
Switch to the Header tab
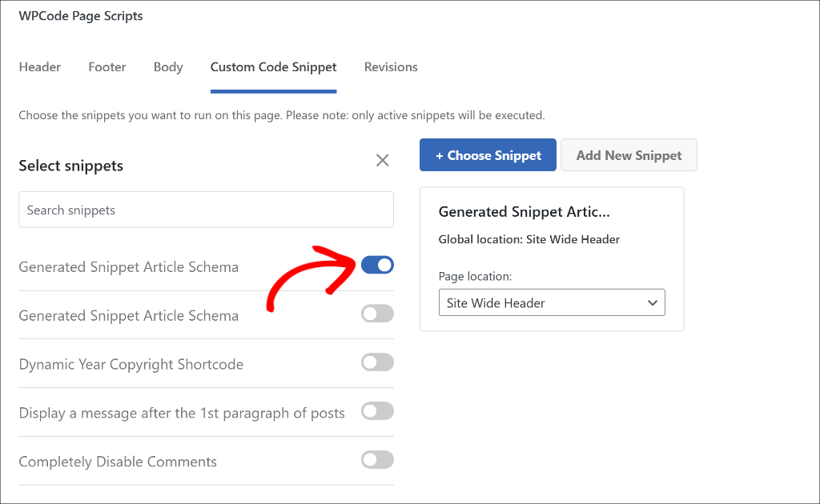(x=40, y=67)
